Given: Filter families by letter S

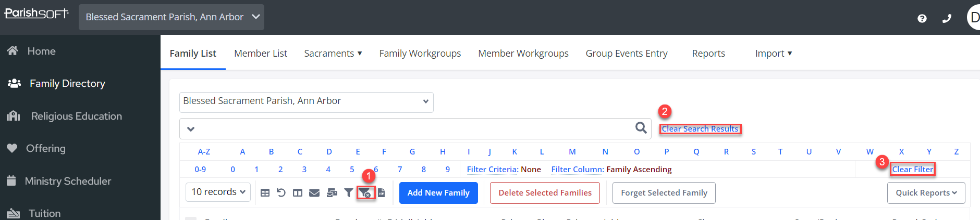Looking at the screenshot, I should click(x=754, y=152).
